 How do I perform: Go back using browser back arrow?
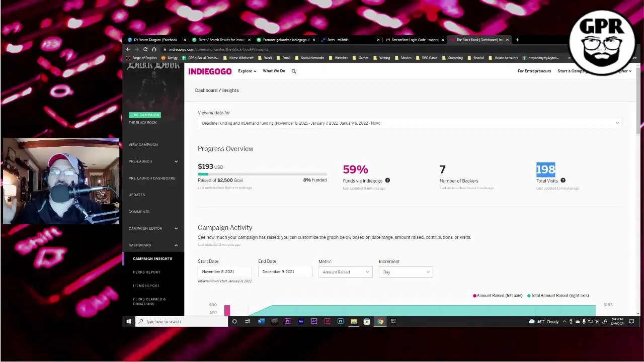tap(128, 49)
